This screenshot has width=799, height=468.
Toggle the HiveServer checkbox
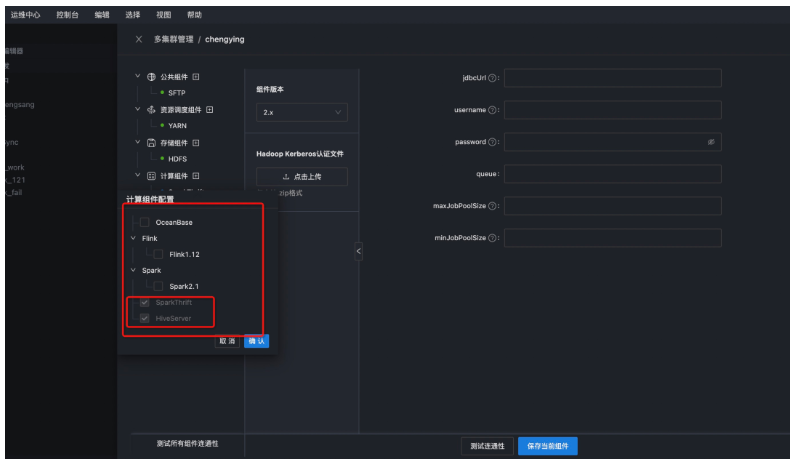pos(145,318)
